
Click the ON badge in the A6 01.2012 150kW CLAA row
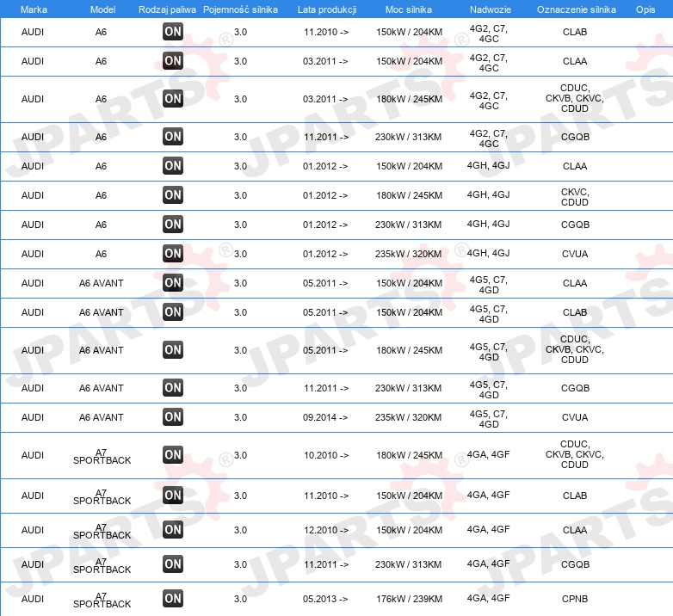pos(173,165)
